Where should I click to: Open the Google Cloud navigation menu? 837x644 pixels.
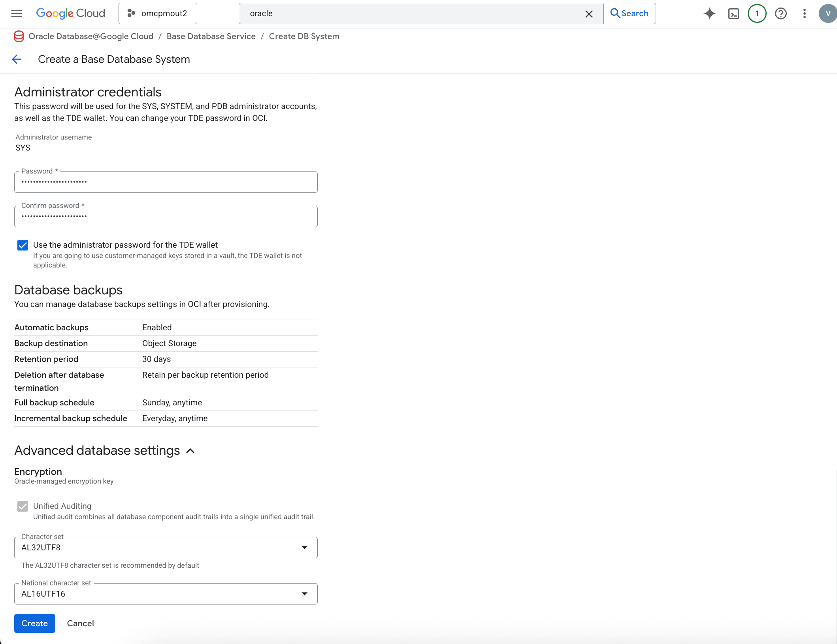tap(16, 13)
